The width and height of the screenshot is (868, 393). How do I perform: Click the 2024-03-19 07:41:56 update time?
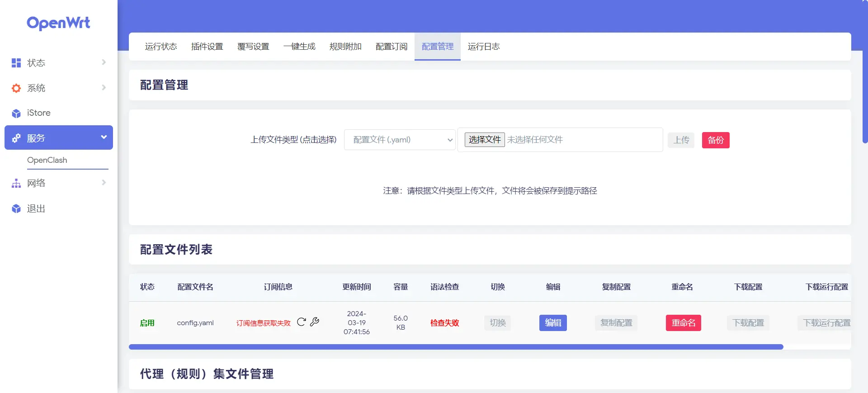pyautogui.click(x=357, y=323)
